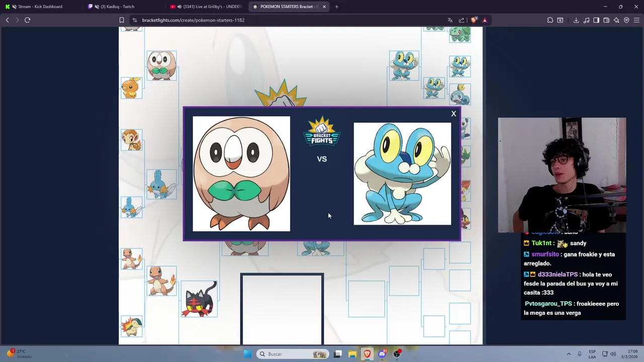Viewport: 644px width, 362px height.
Task: Open clock showing 17:08
Action: click(x=630, y=354)
